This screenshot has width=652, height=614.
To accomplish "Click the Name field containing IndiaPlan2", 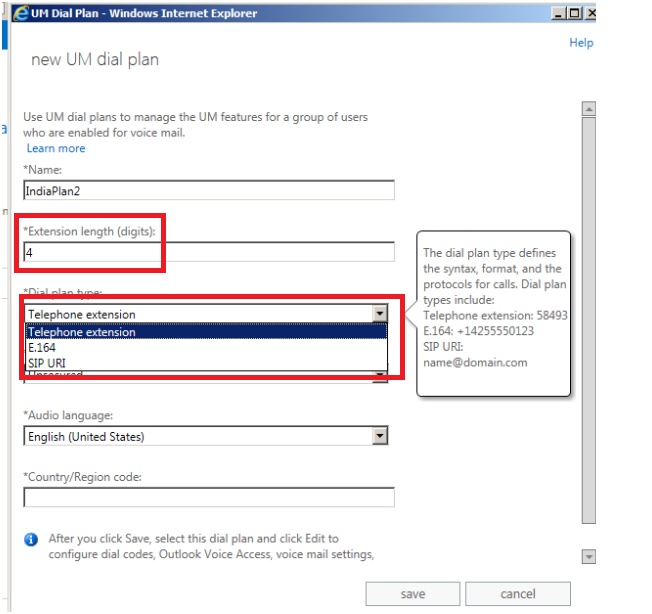I will (x=208, y=190).
